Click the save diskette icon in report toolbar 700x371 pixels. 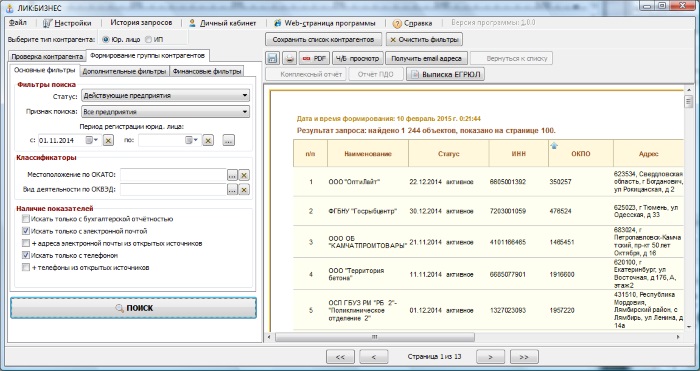(x=273, y=58)
